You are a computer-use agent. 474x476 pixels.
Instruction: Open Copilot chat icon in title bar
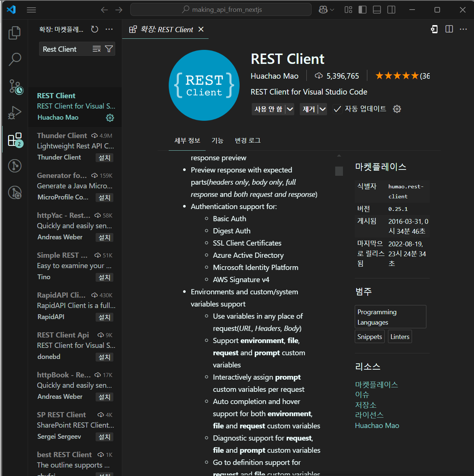pyautogui.click(x=323, y=10)
